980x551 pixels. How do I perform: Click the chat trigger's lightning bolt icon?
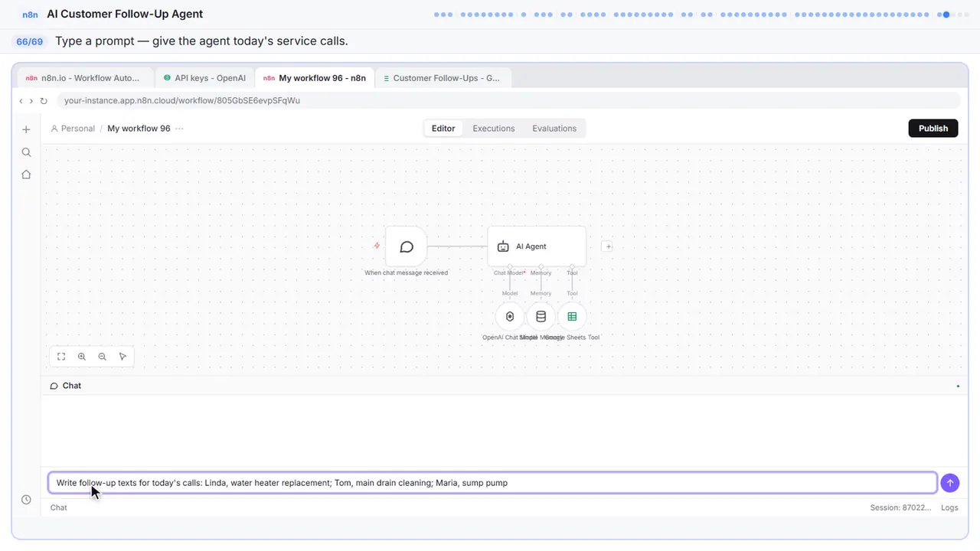tap(377, 246)
